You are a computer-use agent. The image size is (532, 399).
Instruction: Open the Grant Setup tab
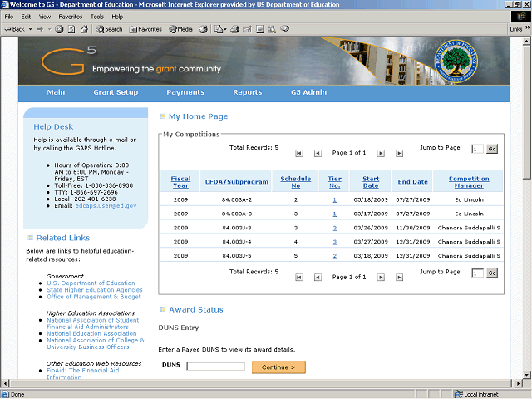[116, 92]
